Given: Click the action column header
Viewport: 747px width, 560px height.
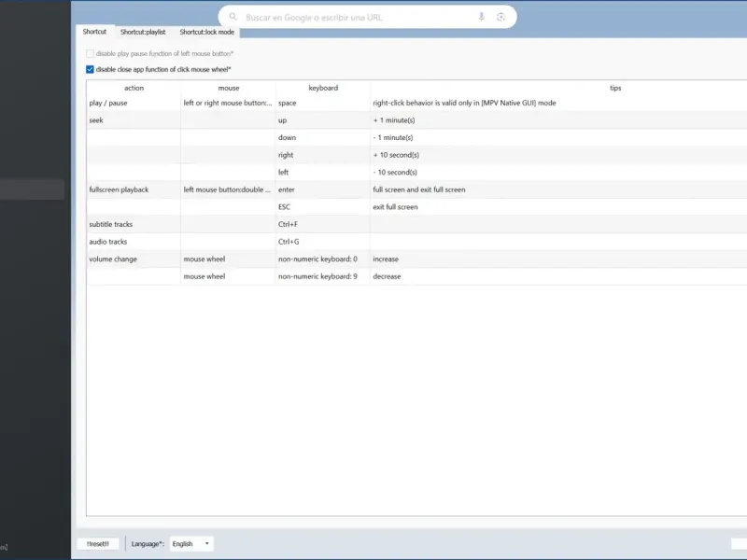Looking at the screenshot, I should click(134, 88).
